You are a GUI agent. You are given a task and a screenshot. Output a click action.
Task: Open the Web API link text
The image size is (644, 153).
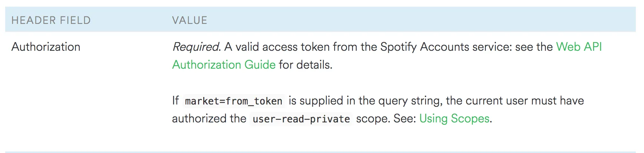pyautogui.click(x=579, y=47)
